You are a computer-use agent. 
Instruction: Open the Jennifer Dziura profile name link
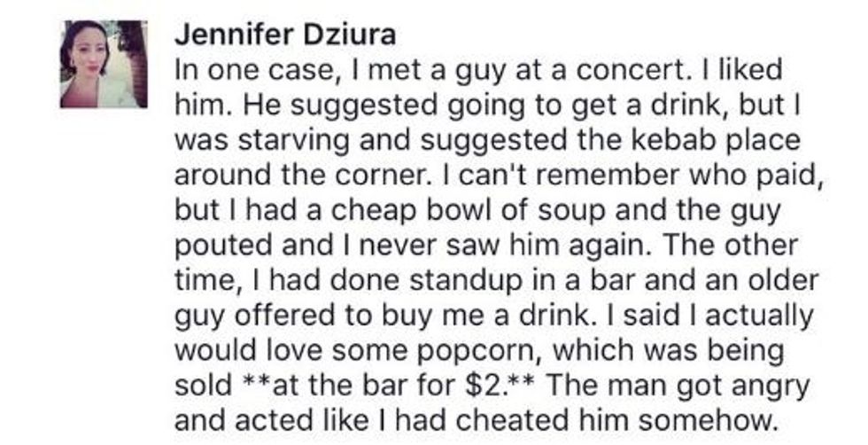point(284,35)
